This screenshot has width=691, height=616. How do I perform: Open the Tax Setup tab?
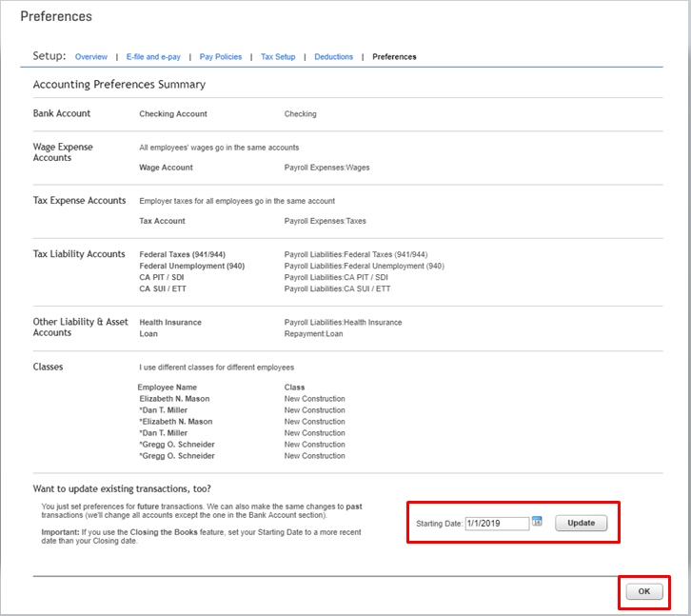click(x=278, y=57)
